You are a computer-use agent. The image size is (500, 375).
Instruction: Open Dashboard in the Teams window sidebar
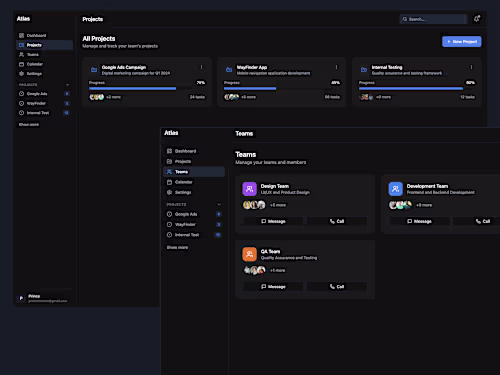[x=194, y=151]
